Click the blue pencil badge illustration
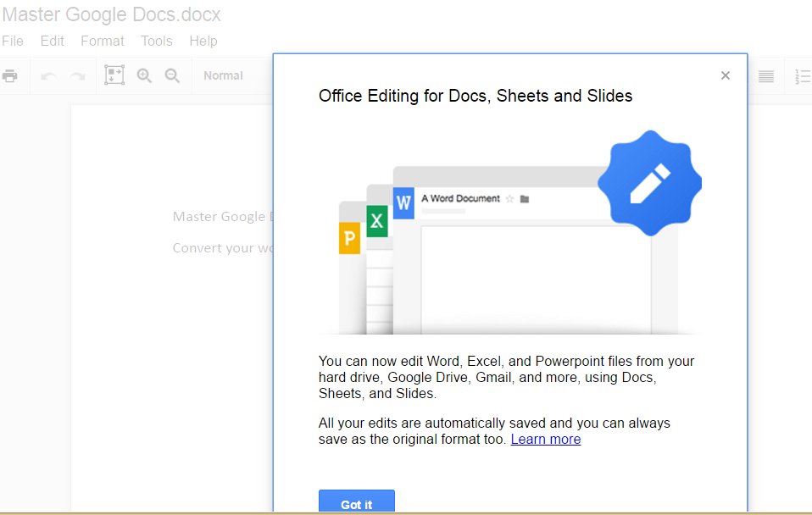The image size is (812, 515). [x=650, y=183]
